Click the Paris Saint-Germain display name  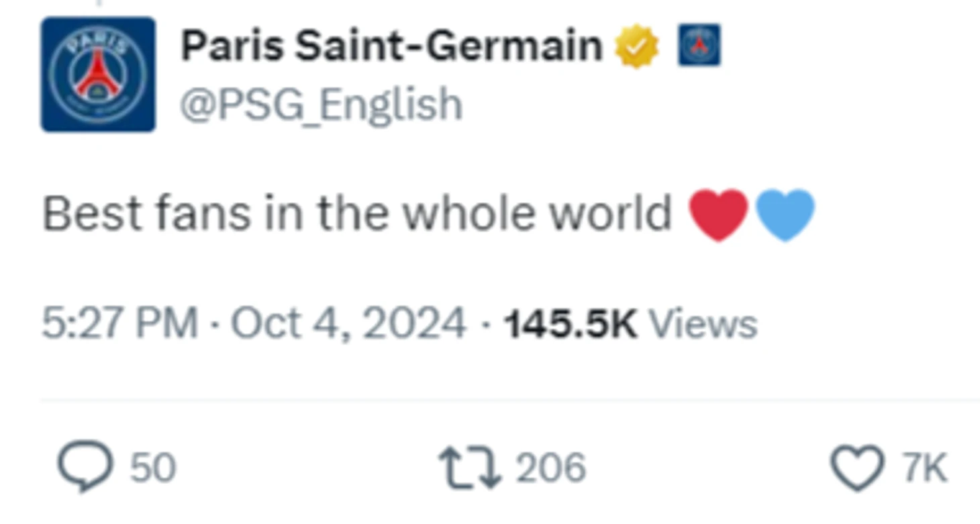tap(392, 46)
